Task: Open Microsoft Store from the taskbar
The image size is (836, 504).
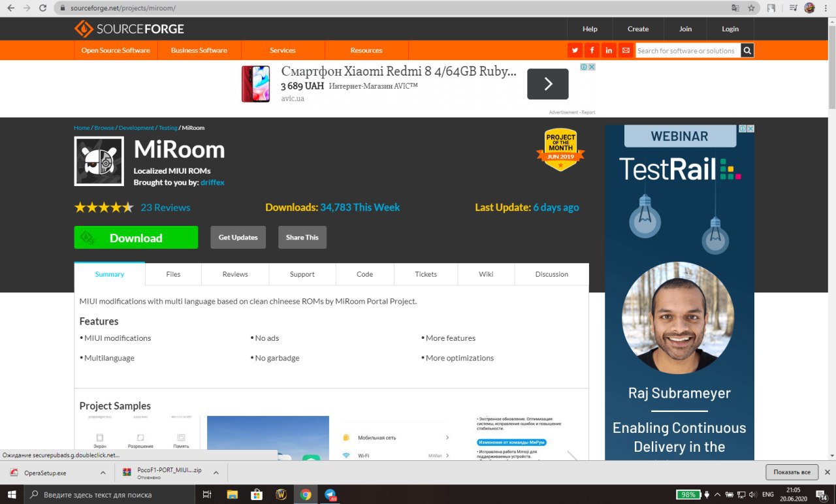Action: point(257,495)
